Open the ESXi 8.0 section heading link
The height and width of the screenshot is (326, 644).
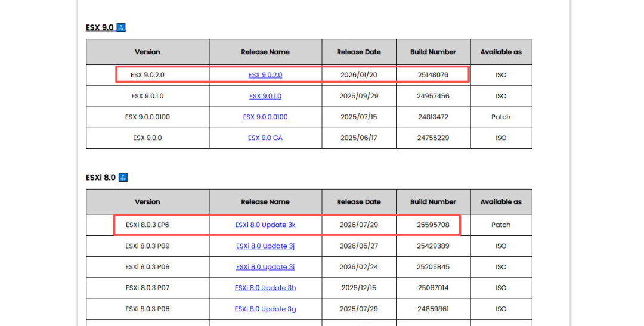coord(101,178)
